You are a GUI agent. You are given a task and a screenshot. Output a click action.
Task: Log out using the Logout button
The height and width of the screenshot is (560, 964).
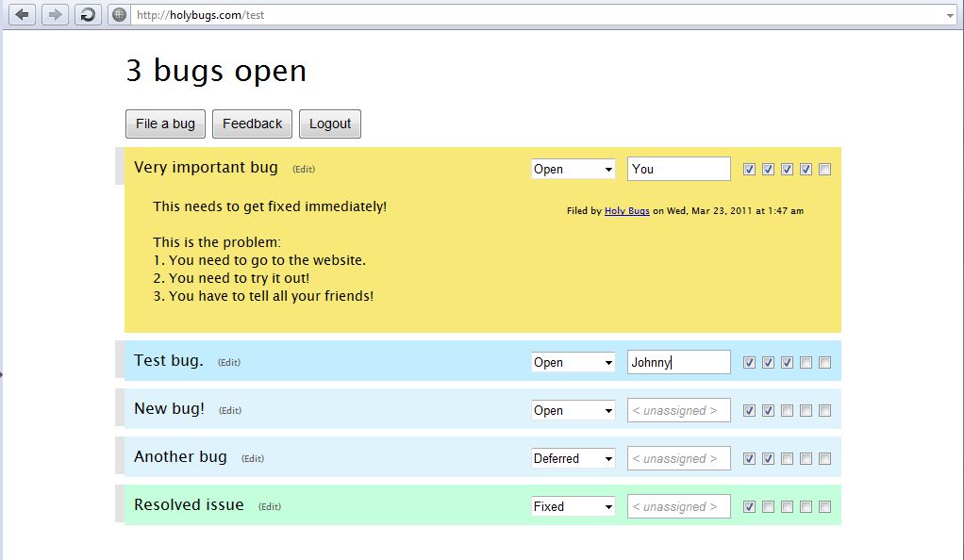[329, 124]
